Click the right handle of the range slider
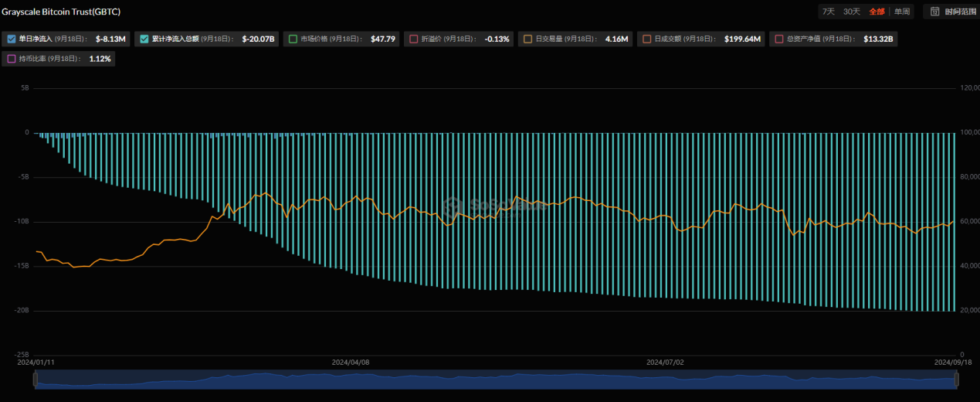980x402 pixels. [x=956, y=380]
